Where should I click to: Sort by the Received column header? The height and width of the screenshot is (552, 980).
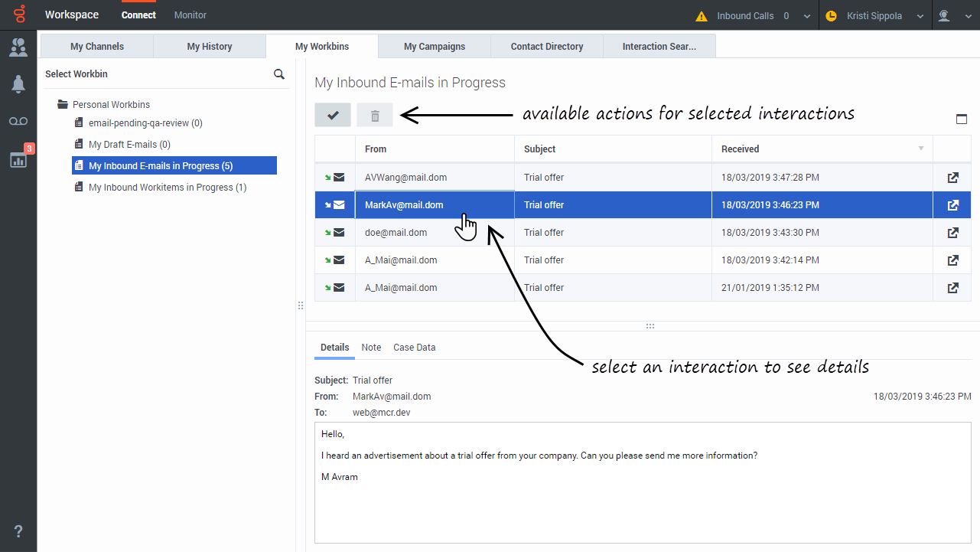pyautogui.click(x=822, y=149)
